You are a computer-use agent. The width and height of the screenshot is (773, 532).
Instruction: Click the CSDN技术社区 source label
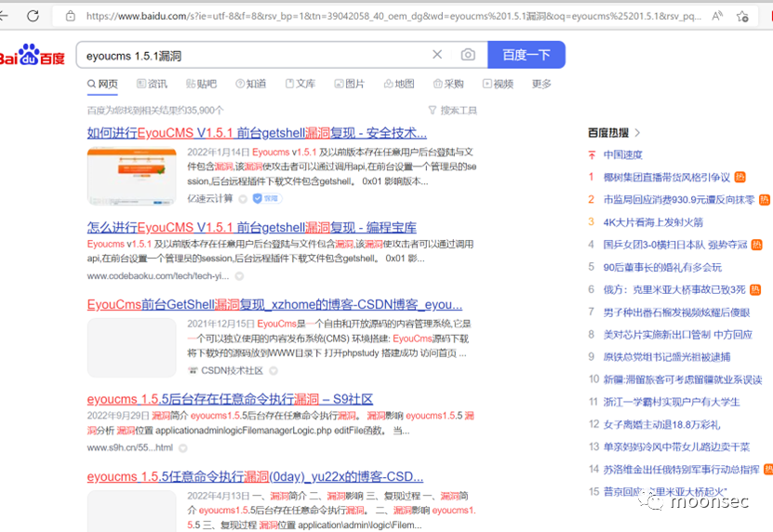232,370
